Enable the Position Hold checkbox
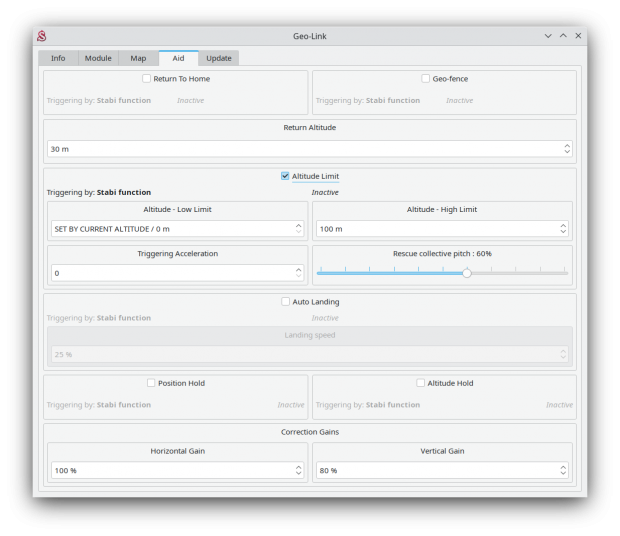 pyautogui.click(x=152, y=383)
